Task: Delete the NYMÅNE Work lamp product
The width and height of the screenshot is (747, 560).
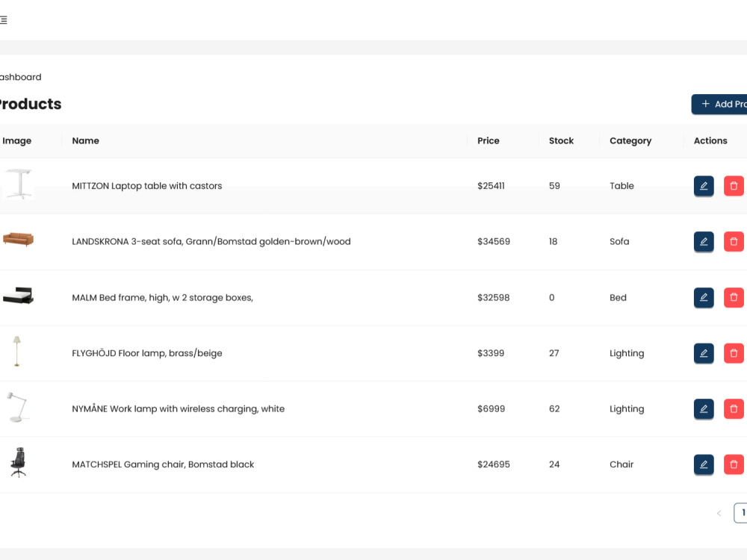Action: (x=734, y=408)
